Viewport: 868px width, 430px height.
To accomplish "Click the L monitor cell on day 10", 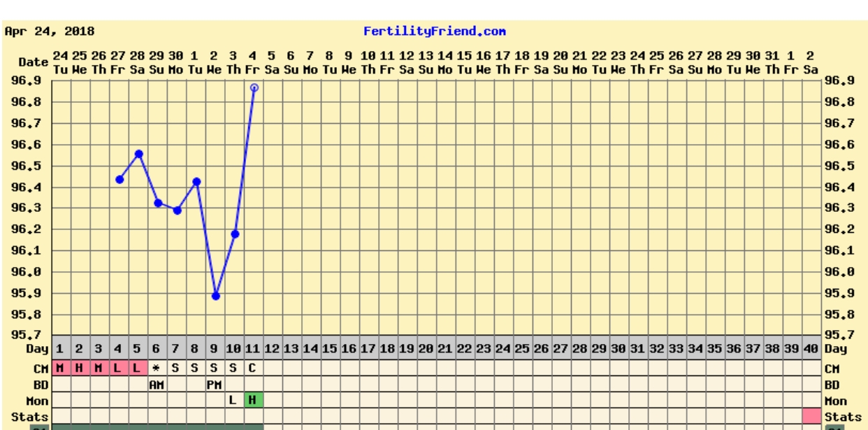I will pyautogui.click(x=234, y=401).
